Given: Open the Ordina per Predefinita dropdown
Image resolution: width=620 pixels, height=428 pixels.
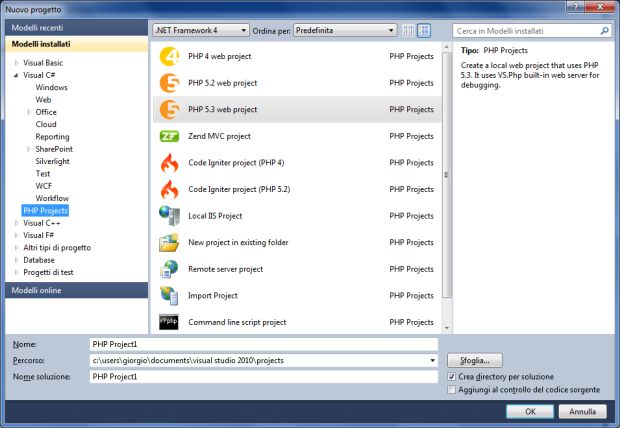Looking at the screenshot, I should point(345,30).
